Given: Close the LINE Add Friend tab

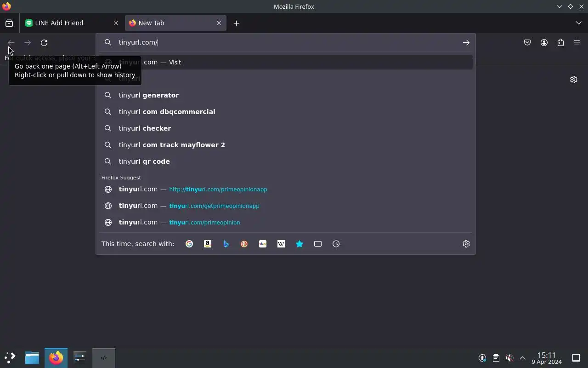Looking at the screenshot, I should tap(116, 23).
